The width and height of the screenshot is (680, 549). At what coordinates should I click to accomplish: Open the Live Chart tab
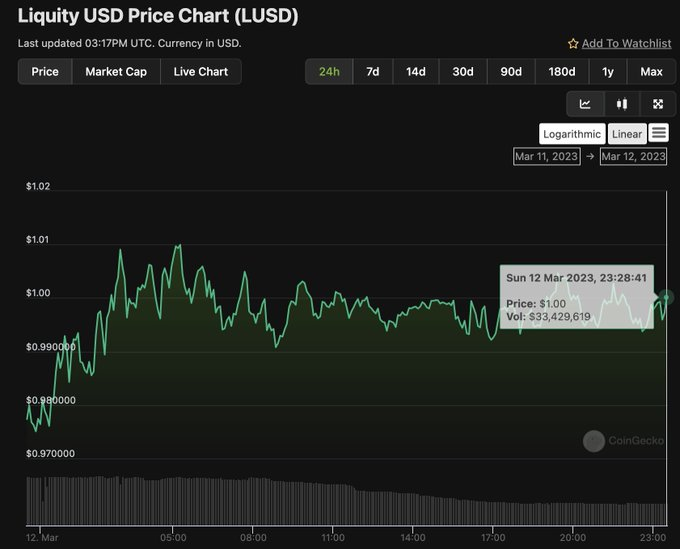click(200, 72)
